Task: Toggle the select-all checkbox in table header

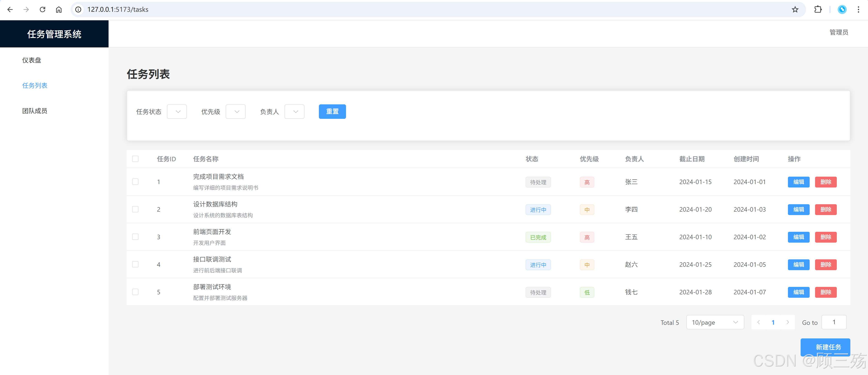Action: [x=135, y=159]
